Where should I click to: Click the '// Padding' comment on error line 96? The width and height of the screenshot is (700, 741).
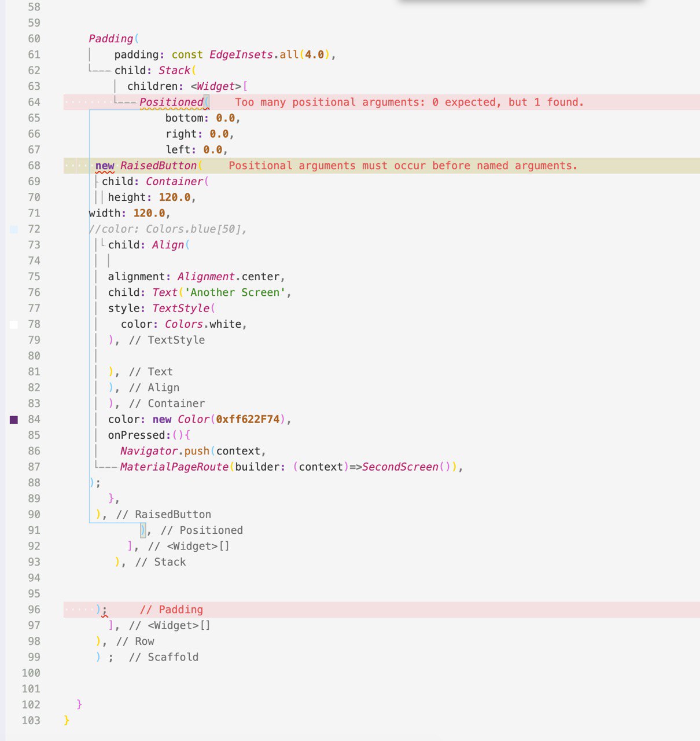(171, 610)
